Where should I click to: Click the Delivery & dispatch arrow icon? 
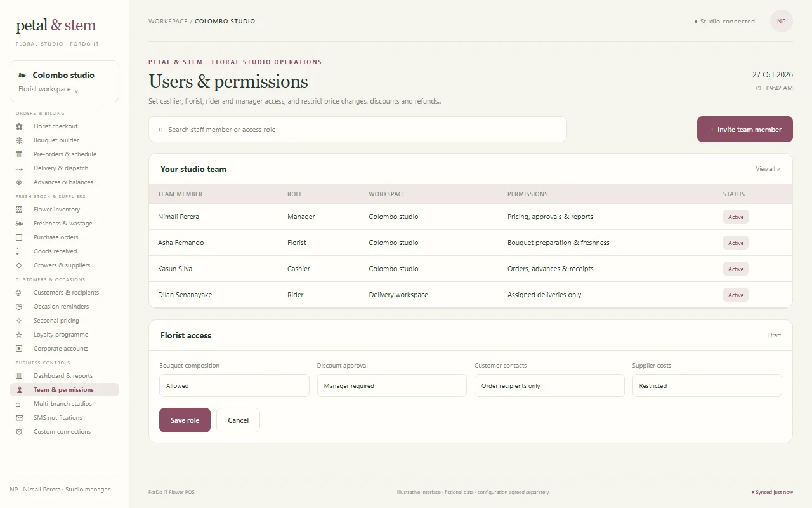click(x=19, y=168)
